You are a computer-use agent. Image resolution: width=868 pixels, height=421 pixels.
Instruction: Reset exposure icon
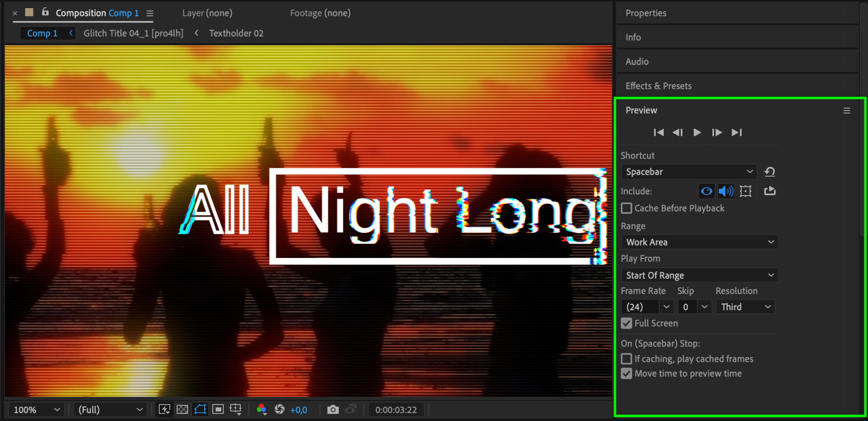(279, 409)
